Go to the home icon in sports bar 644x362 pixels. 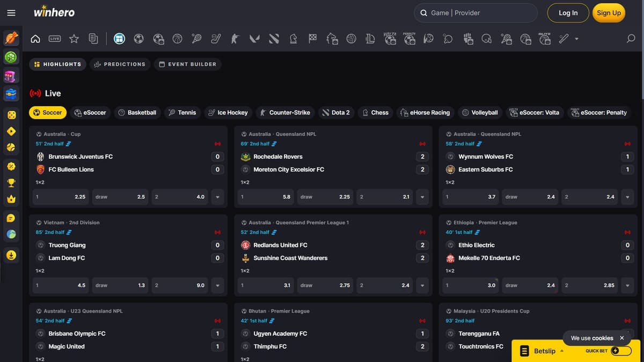tap(35, 39)
